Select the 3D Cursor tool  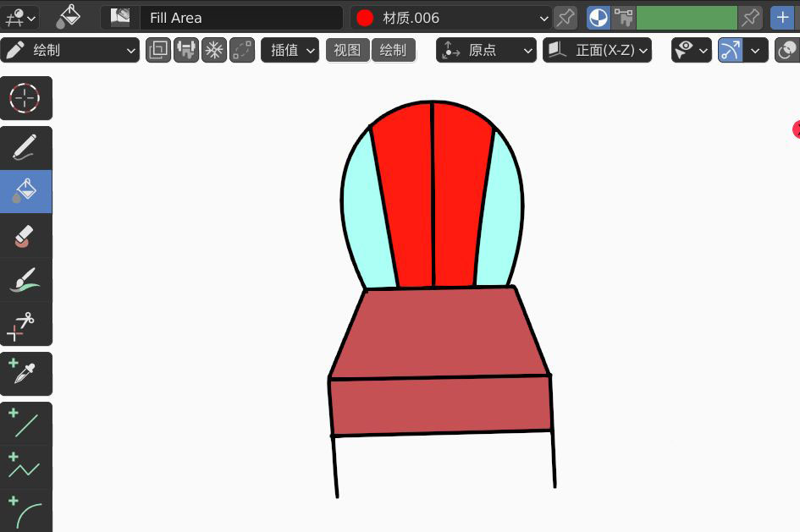(x=25, y=98)
